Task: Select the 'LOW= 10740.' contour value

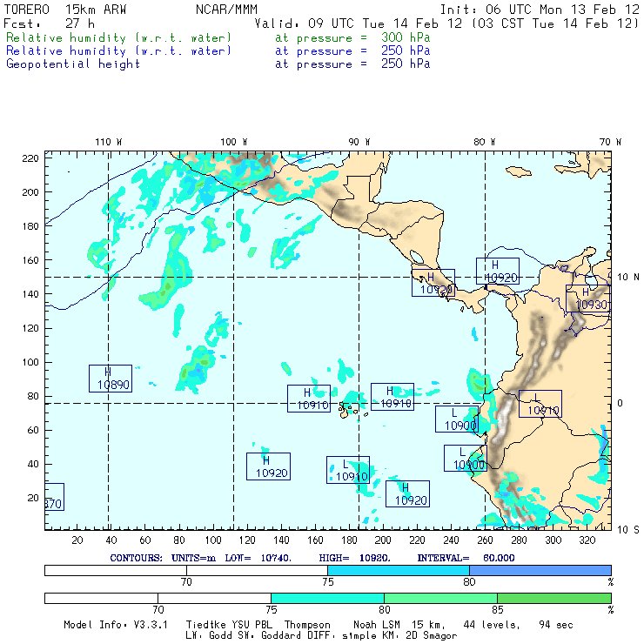Action: coord(258,558)
